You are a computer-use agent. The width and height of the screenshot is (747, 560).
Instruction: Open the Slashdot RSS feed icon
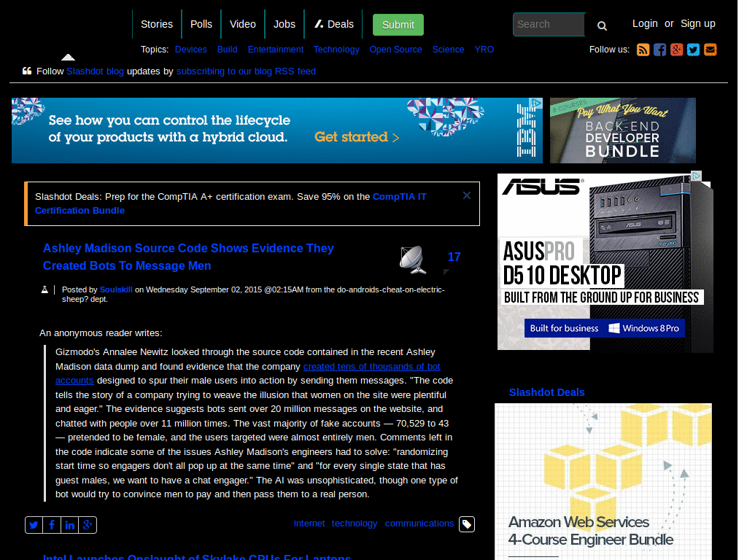point(643,50)
